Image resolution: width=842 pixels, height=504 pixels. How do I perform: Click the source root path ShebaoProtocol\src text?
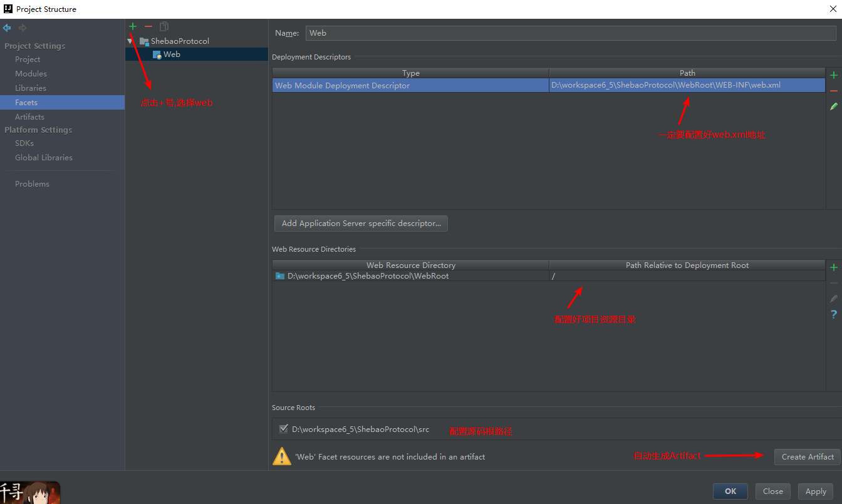(x=360, y=429)
